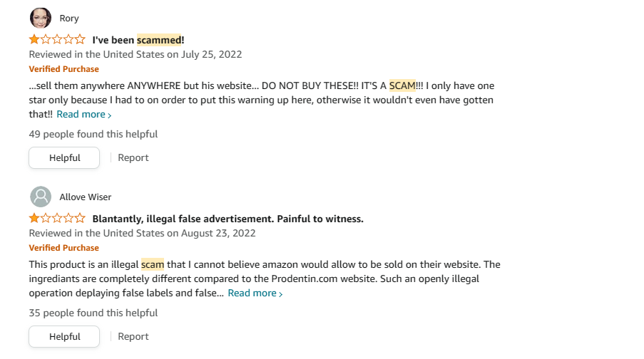Image resolution: width=644 pixels, height=359 pixels.
Task: Open reviewer name Rory's profile
Action: pos(69,19)
